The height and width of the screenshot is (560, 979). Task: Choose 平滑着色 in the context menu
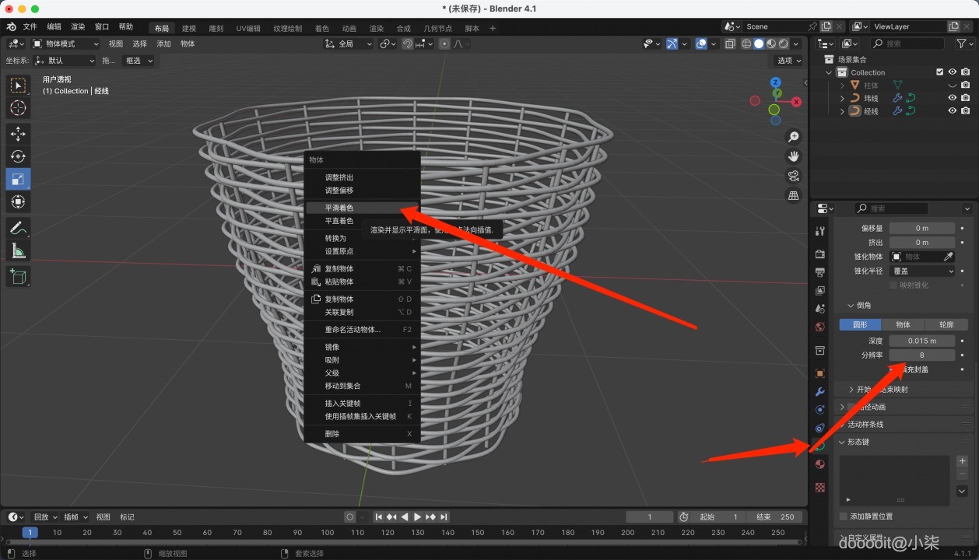coord(339,208)
